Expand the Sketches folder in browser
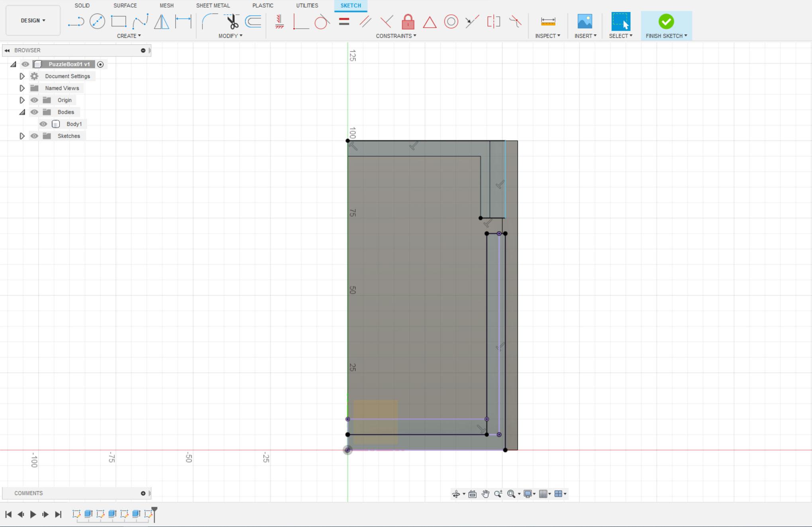The width and height of the screenshot is (812, 527). (22, 136)
